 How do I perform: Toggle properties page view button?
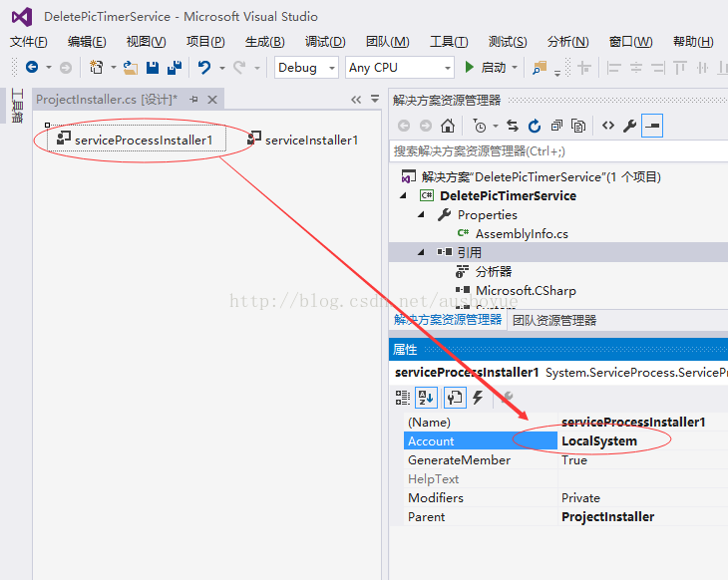[x=455, y=398]
